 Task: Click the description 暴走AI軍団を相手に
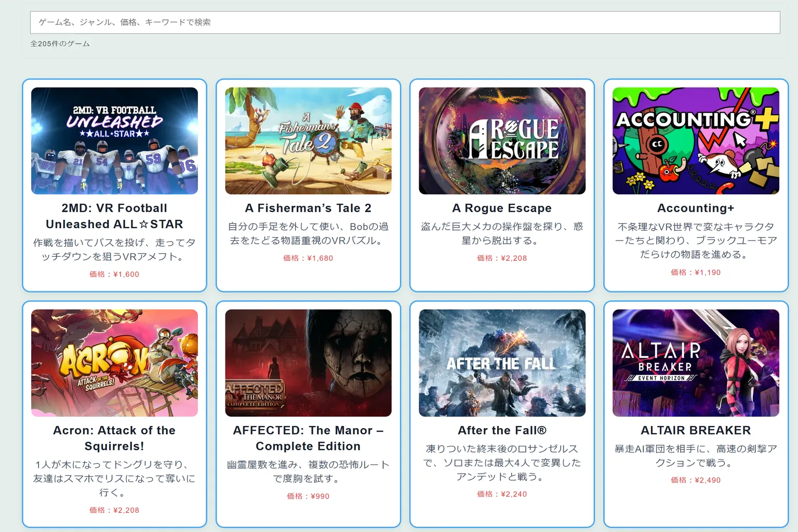(696, 456)
